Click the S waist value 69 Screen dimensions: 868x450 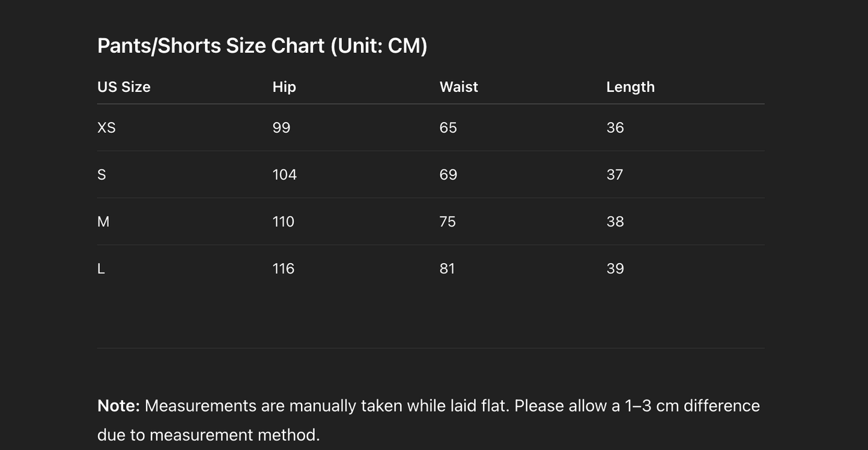(448, 174)
